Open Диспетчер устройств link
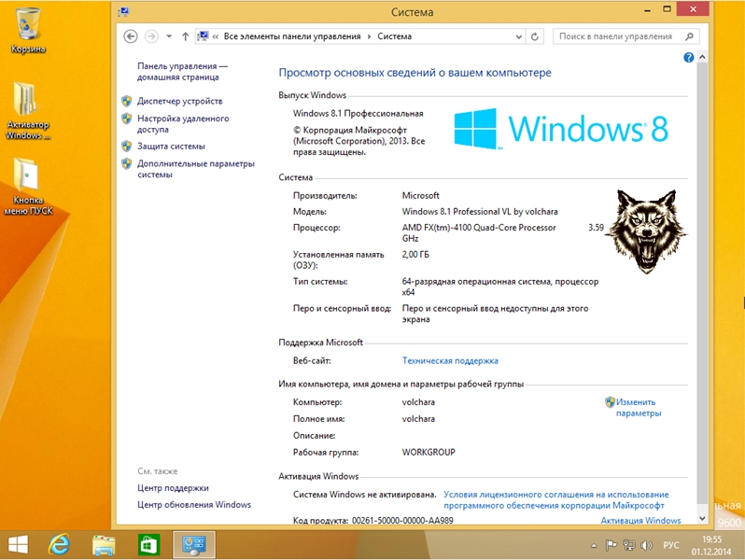 click(179, 101)
